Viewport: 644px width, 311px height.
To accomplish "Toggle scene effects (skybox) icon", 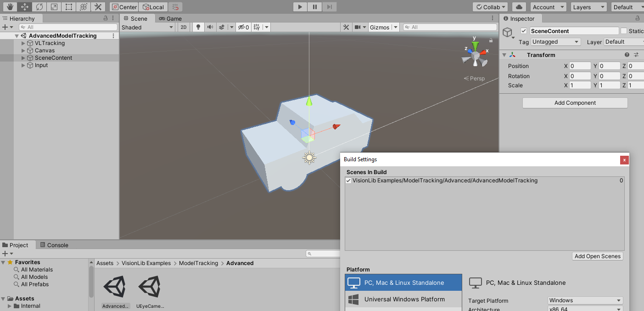I will point(222,27).
